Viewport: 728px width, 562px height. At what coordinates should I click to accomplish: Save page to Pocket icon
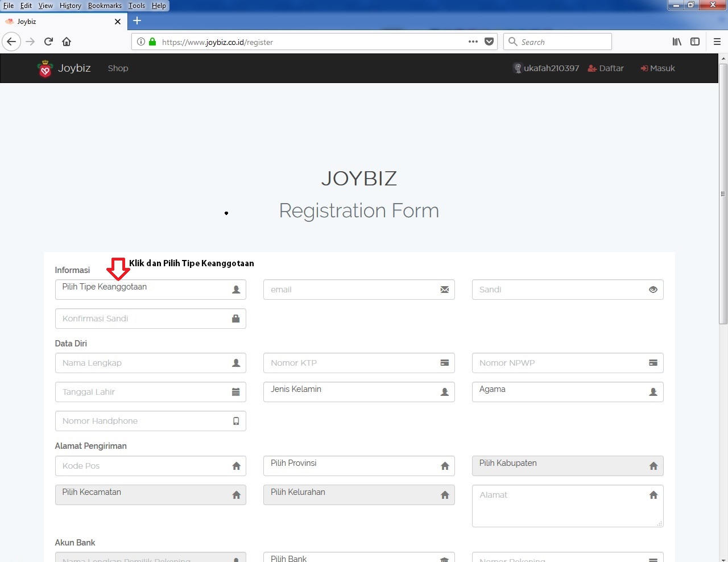tap(489, 42)
